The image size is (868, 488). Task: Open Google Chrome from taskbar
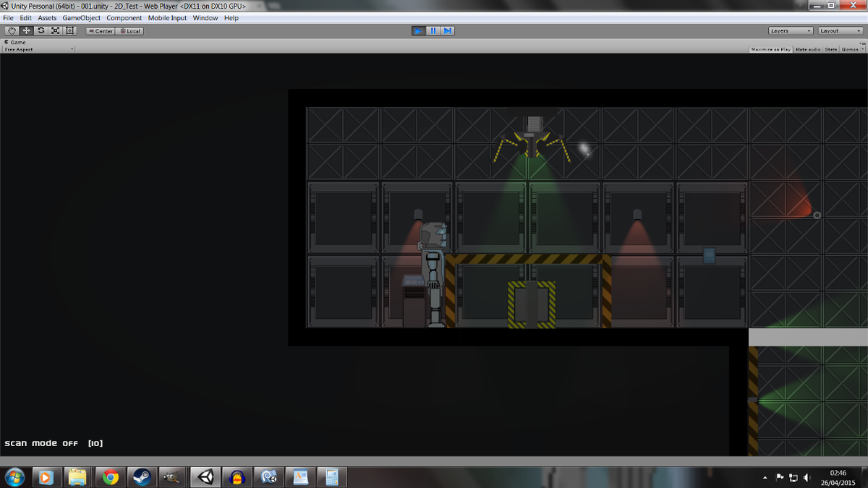[110, 477]
